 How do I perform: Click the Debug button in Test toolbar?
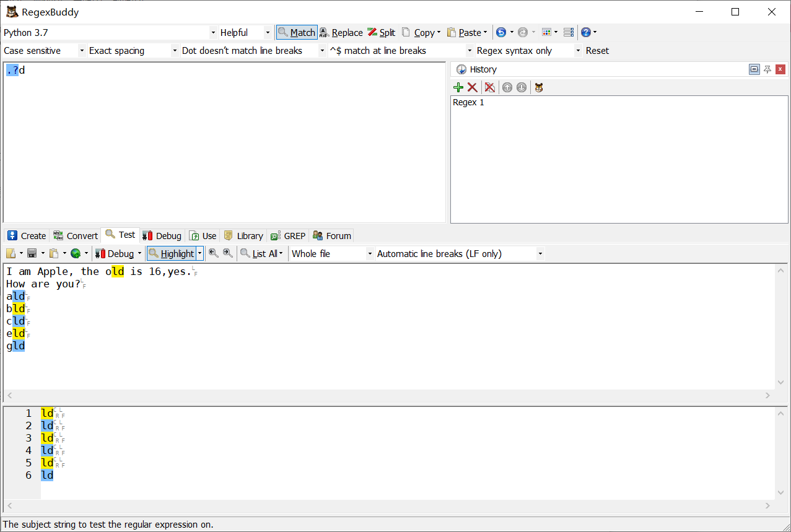[115, 253]
